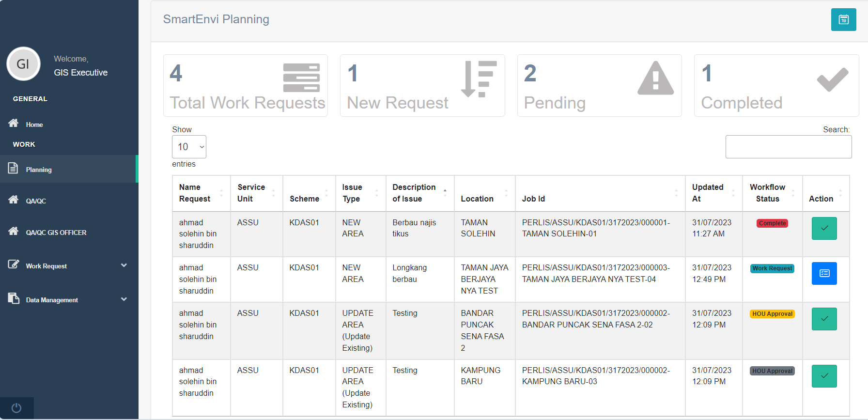Click the GI user avatar
The height and width of the screenshot is (420, 868).
point(23,64)
